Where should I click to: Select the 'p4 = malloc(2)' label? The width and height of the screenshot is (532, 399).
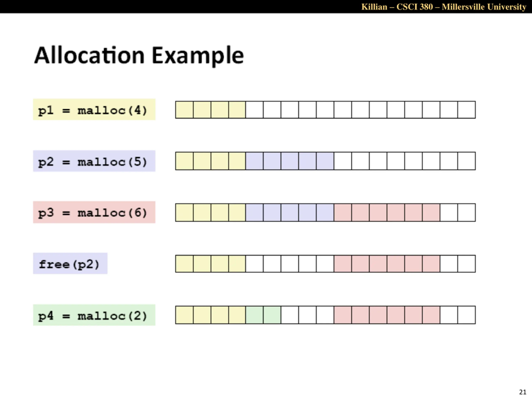pyautogui.click(x=94, y=315)
